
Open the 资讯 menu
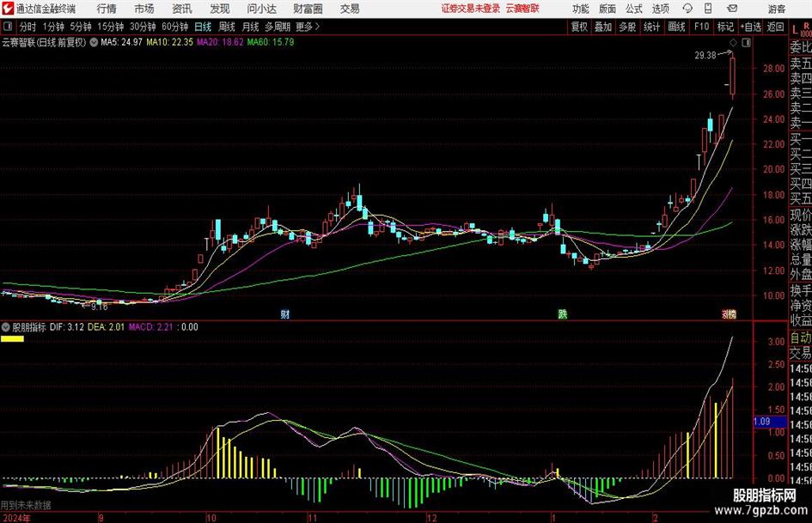182,9
